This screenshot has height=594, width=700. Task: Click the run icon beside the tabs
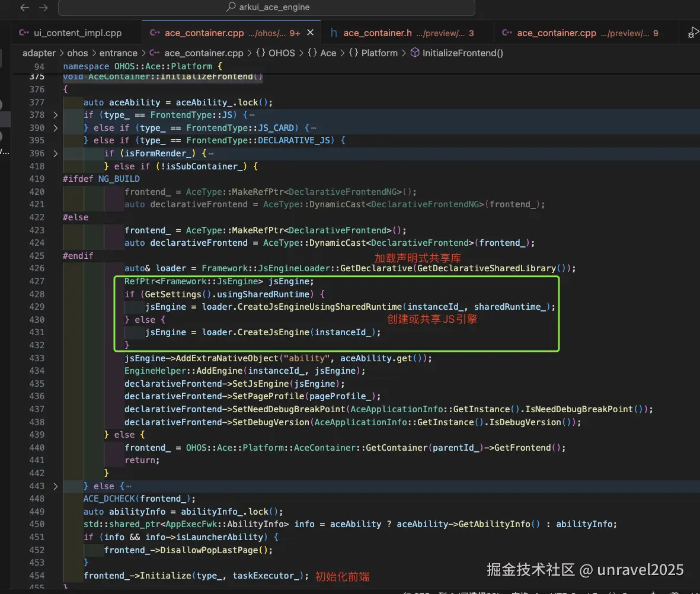click(x=693, y=33)
